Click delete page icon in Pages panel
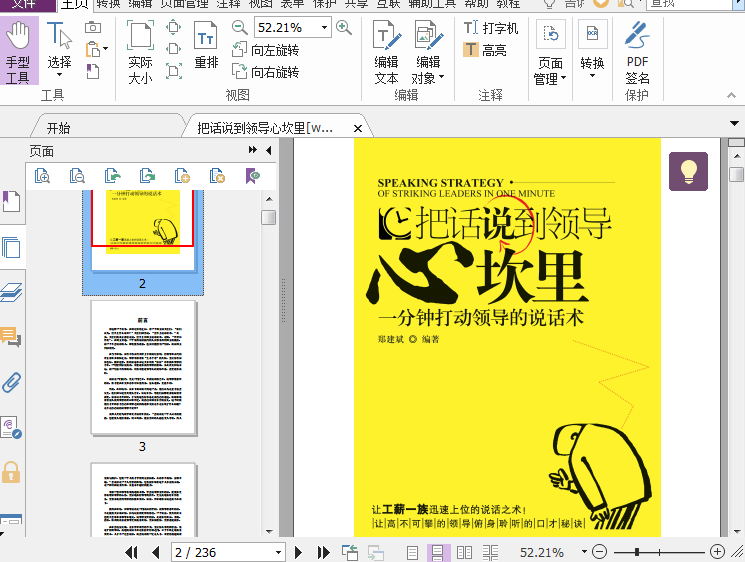The image size is (745, 562). pos(217,176)
